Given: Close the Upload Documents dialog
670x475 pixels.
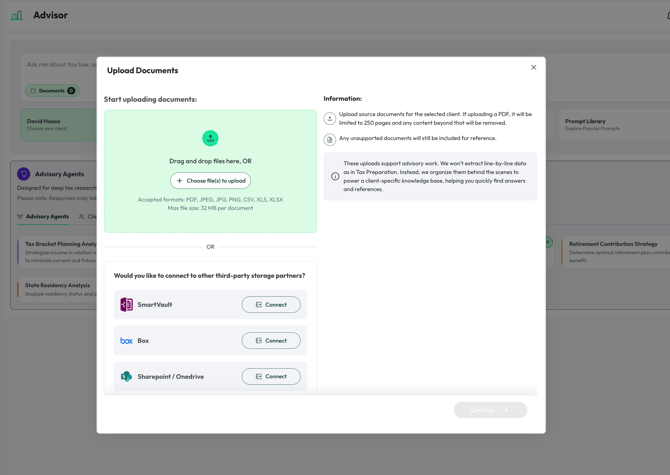Looking at the screenshot, I should pos(533,67).
